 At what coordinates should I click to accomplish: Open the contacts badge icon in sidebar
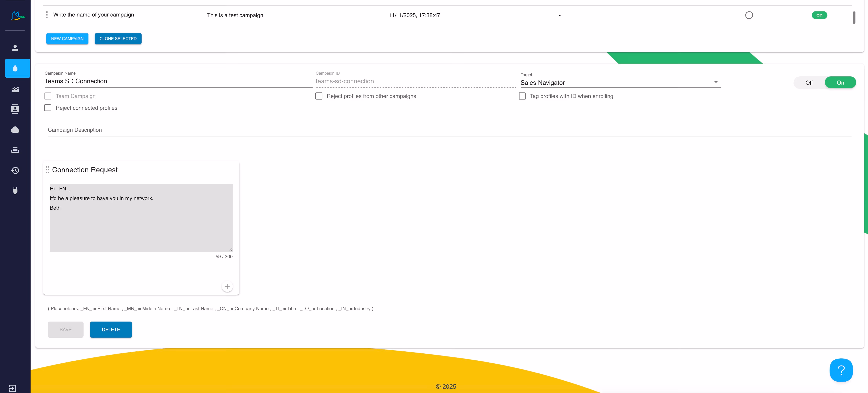(x=15, y=109)
